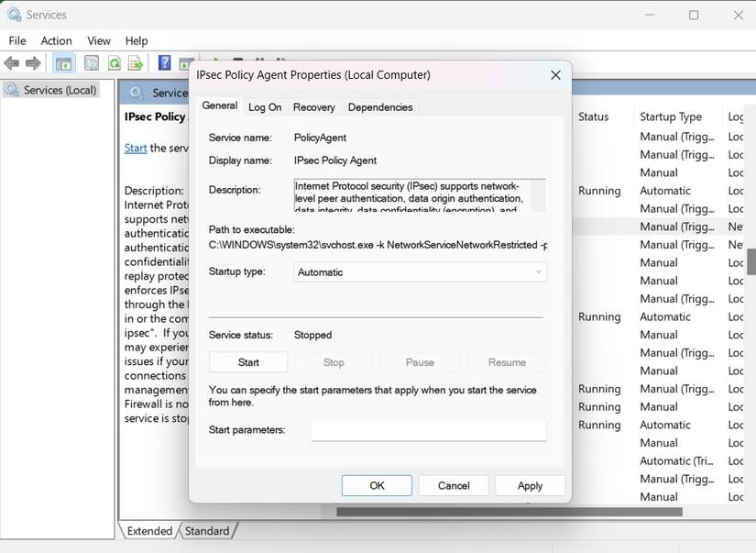Click the 'IPsec Policy Agent' display name text

(x=335, y=160)
